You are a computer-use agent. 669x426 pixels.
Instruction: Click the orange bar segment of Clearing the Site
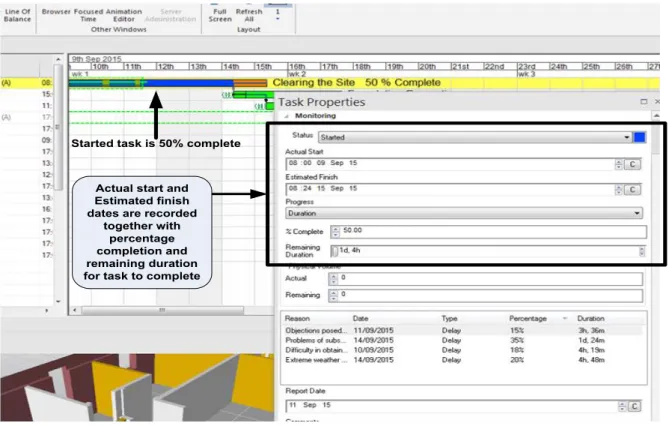coord(250,83)
